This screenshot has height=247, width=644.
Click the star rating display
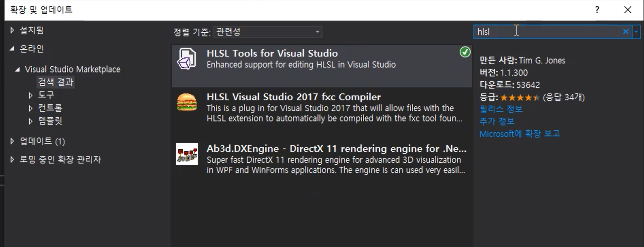(x=520, y=98)
